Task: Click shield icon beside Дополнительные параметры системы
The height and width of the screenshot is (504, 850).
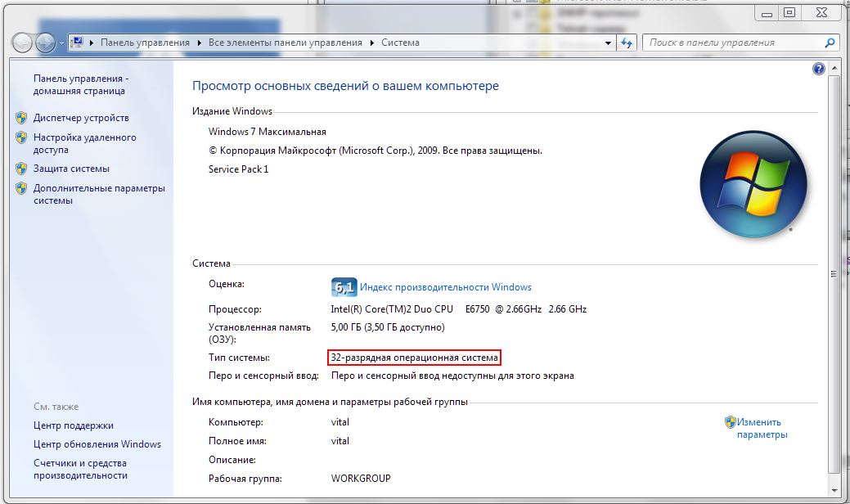Action: tap(21, 189)
